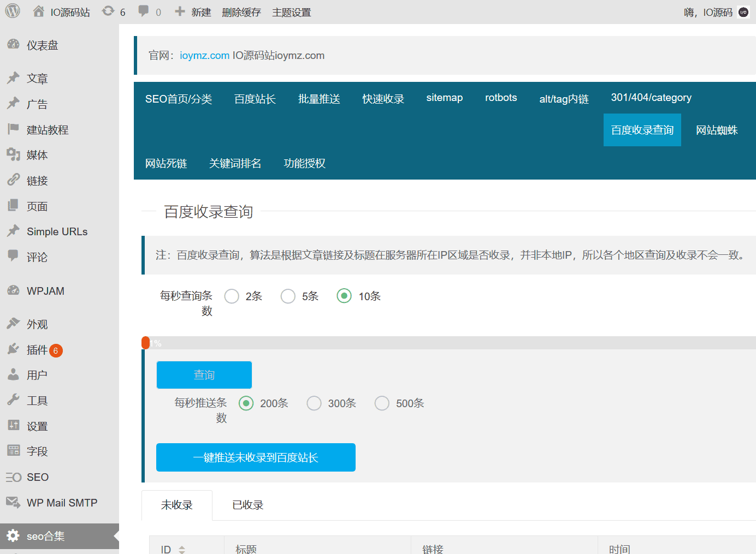This screenshot has width=756, height=554.
Task: Switch to the 已收录 tab
Action: click(247, 505)
